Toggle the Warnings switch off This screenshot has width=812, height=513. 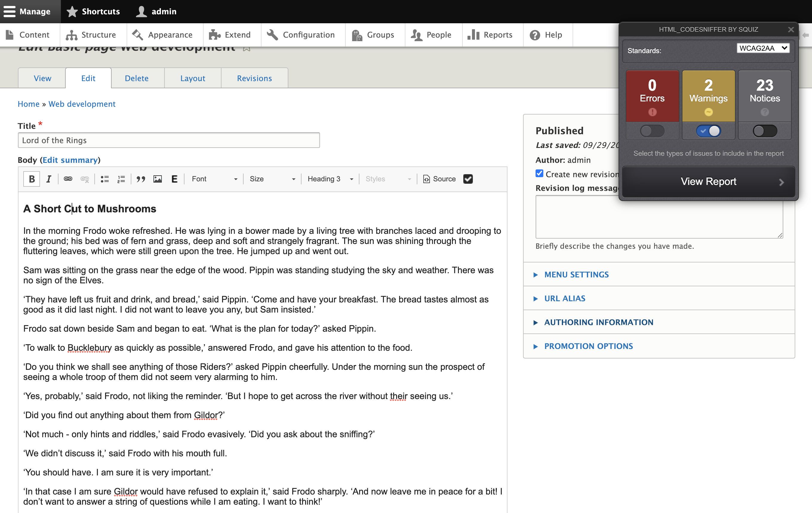(708, 131)
